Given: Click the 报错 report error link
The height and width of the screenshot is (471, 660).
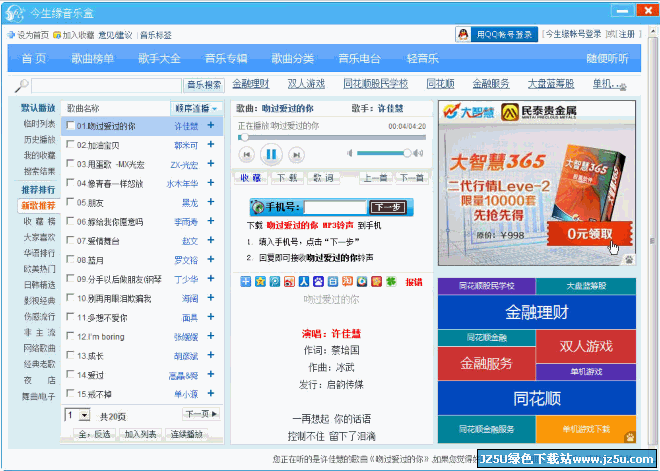Looking at the screenshot, I should coord(414,282).
